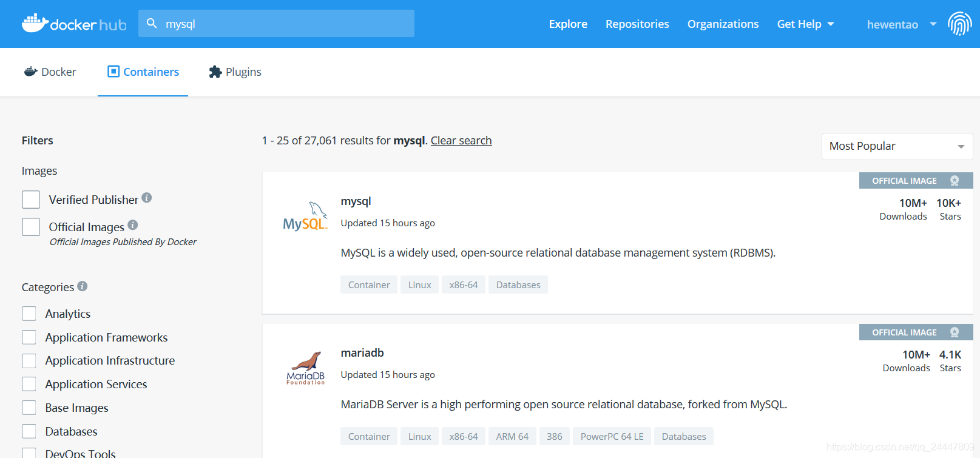Click mariadb's Databases tag
This screenshot has height=458, width=980.
pyautogui.click(x=684, y=436)
